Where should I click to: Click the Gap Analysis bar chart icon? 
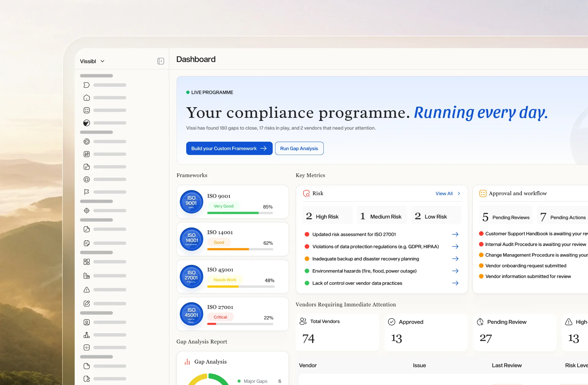pyautogui.click(x=187, y=362)
